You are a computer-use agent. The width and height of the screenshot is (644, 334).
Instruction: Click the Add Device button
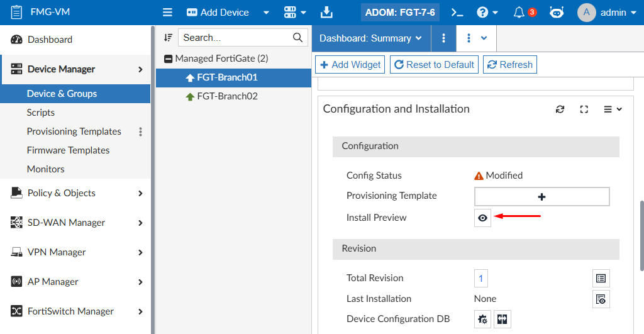pos(218,13)
